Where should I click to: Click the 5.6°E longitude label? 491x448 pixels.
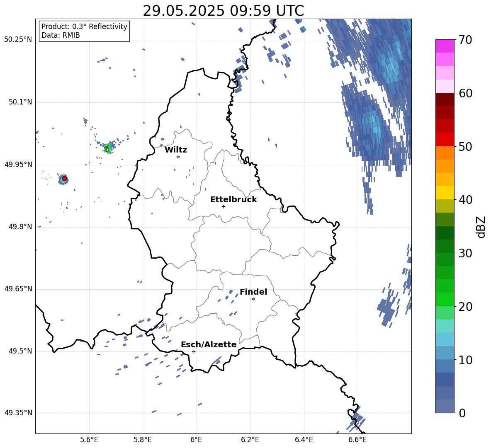pos(89,440)
